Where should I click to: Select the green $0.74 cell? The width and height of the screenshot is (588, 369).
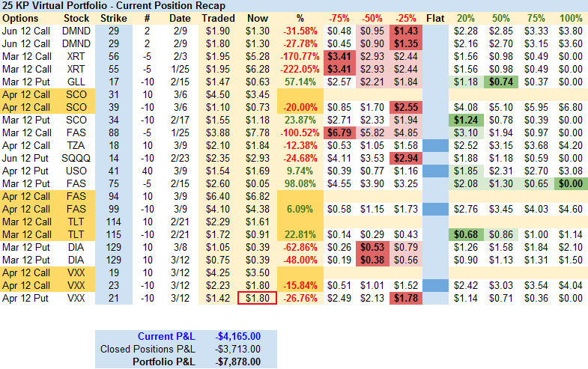(x=501, y=82)
